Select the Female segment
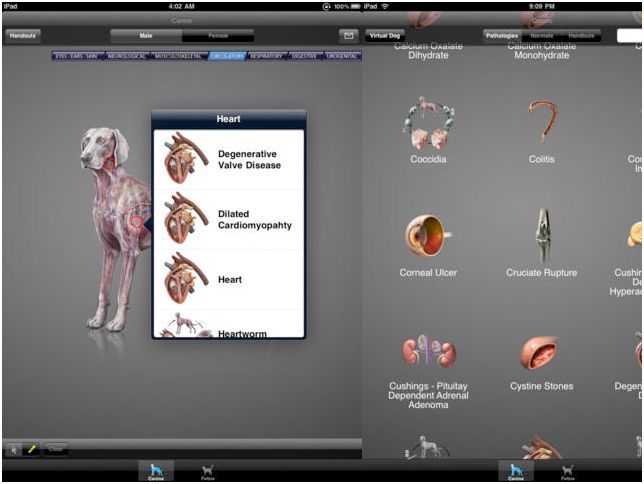Screen dimensions: 644x484 pyautogui.click(x=218, y=36)
